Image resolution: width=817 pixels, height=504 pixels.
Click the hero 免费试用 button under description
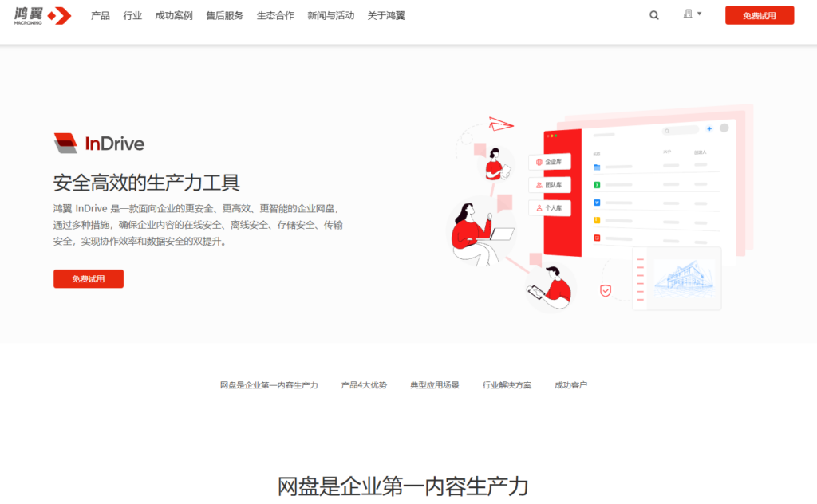pyautogui.click(x=89, y=278)
